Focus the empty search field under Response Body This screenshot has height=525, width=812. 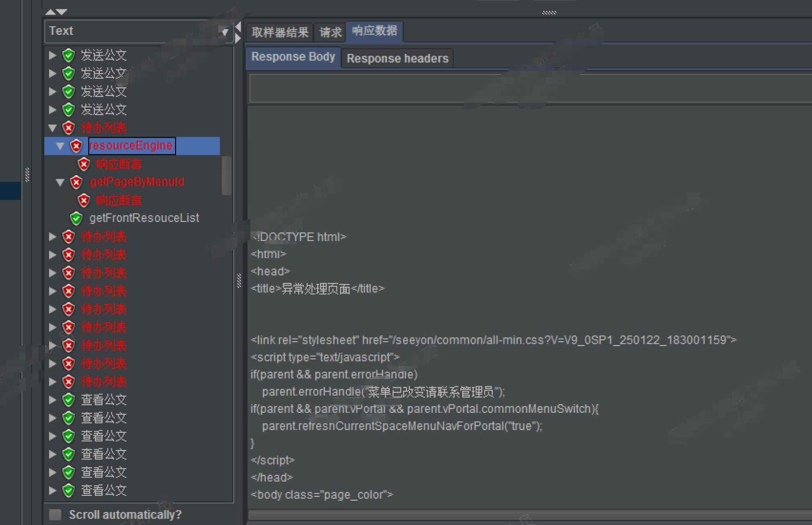[531, 88]
